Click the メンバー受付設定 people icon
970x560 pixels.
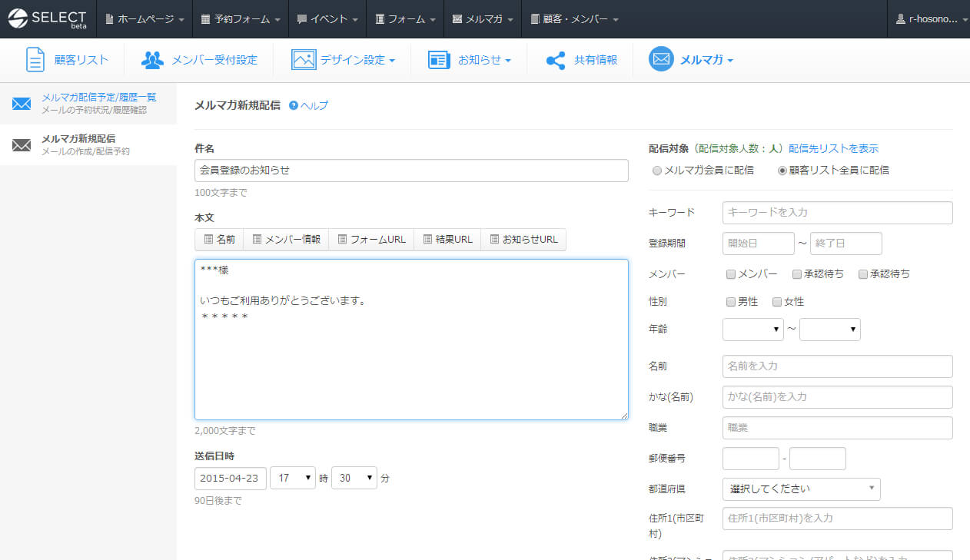coord(152,60)
